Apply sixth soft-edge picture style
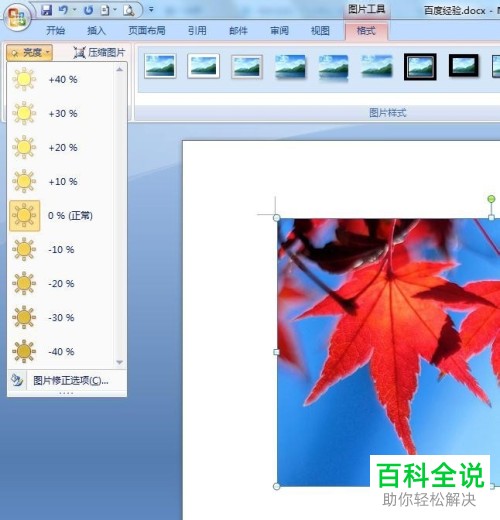The image size is (500, 520). (x=377, y=66)
